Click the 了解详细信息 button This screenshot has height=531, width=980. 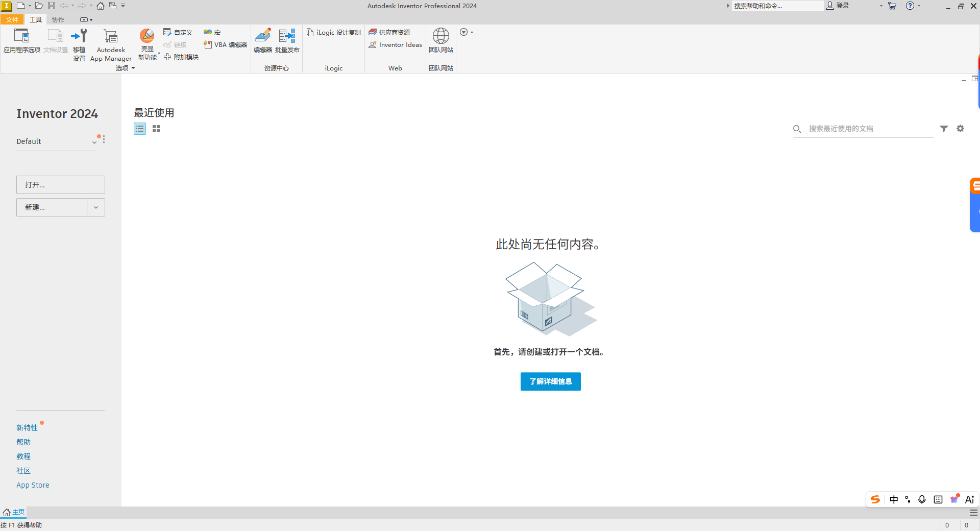[x=550, y=381]
